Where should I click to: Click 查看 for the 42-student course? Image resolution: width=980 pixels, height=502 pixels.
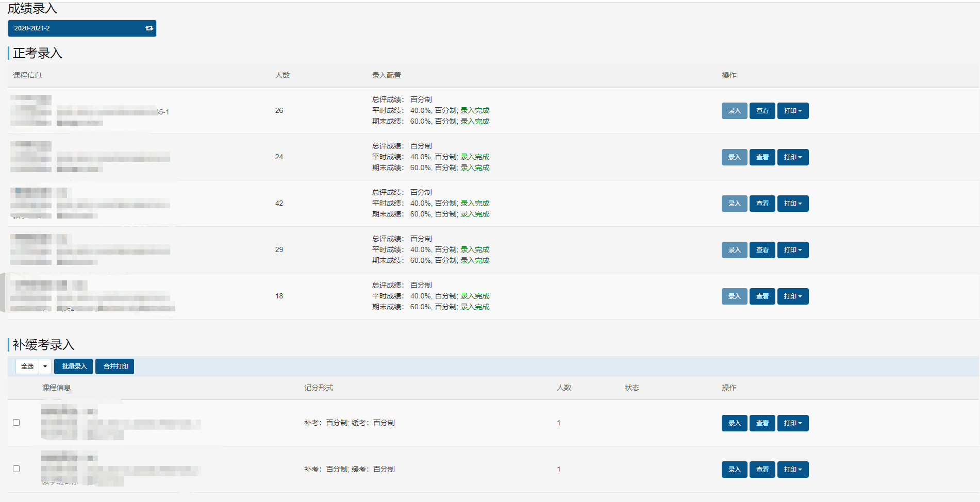(762, 204)
